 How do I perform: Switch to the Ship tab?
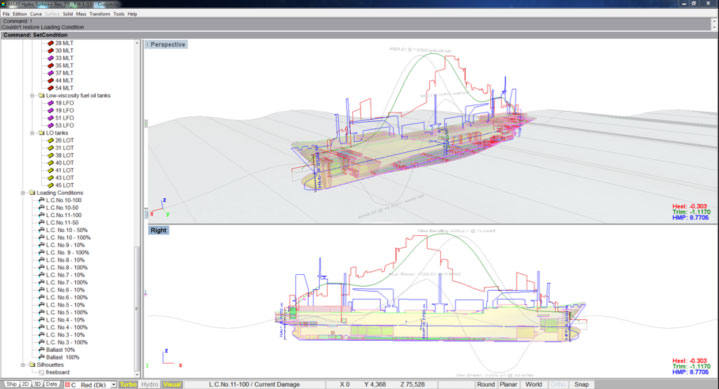tap(11, 384)
